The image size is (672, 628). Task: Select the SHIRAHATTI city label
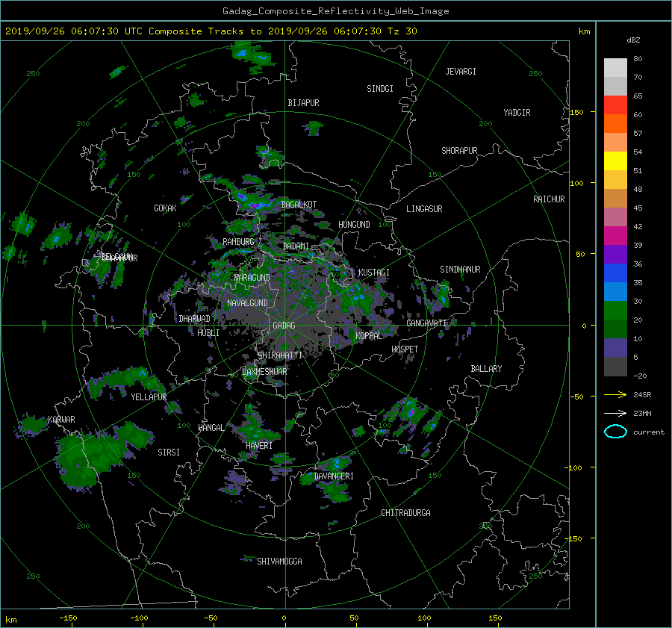coord(280,355)
